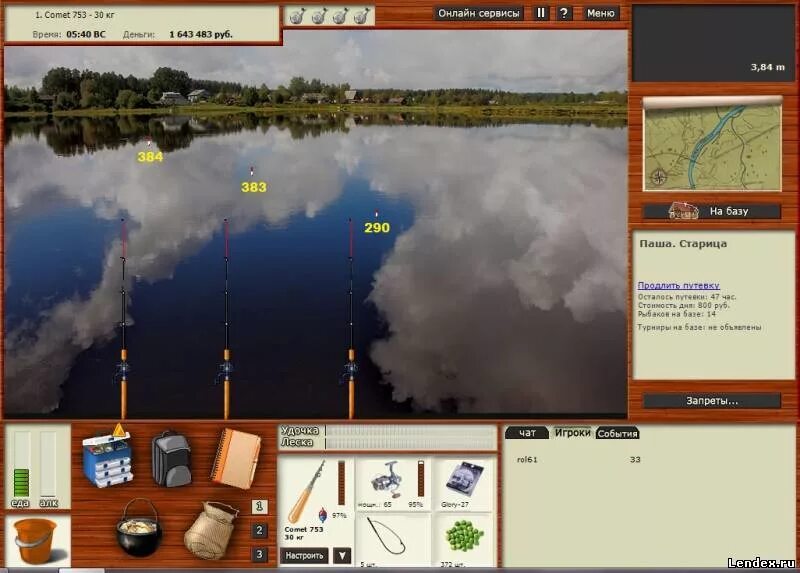Click the black cooking pot
Image resolution: width=800 pixels, height=573 pixels.
[139, 528]
